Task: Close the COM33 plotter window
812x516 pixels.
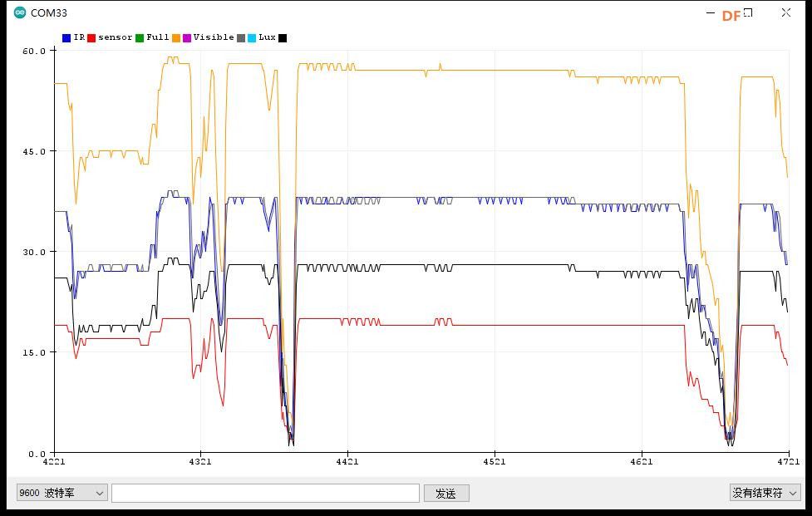Action: (786, 13)
